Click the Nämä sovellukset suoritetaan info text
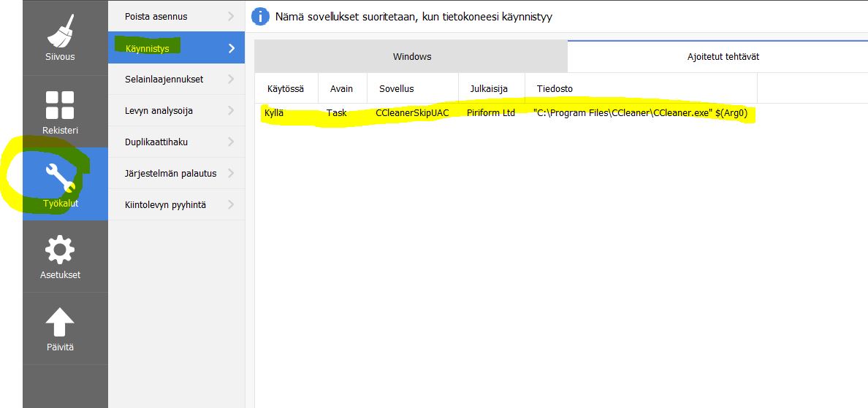 pos(414,17)
